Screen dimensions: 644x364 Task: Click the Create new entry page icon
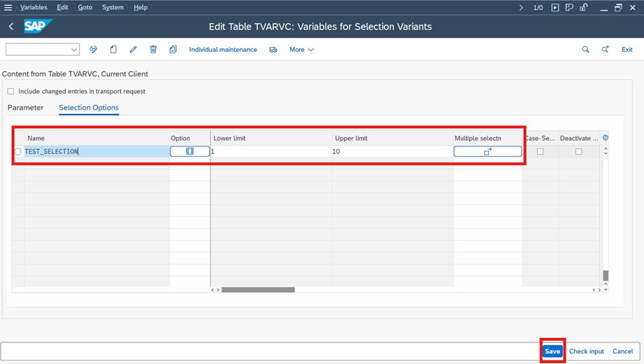(x=113, y=50)
